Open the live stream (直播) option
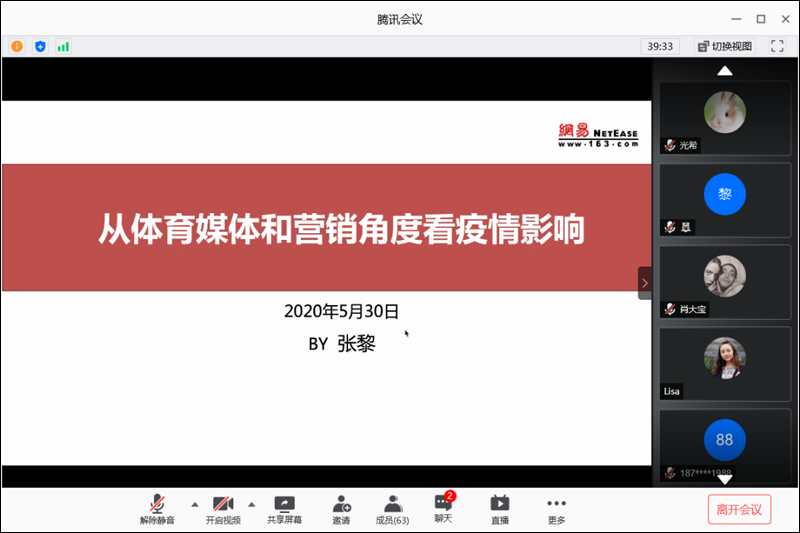 [500, 509]
